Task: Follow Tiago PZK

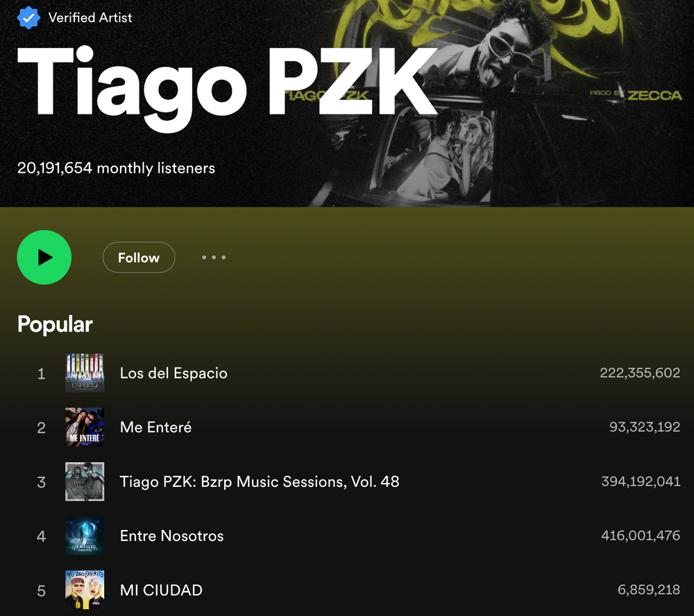Action: pos(139,257)
